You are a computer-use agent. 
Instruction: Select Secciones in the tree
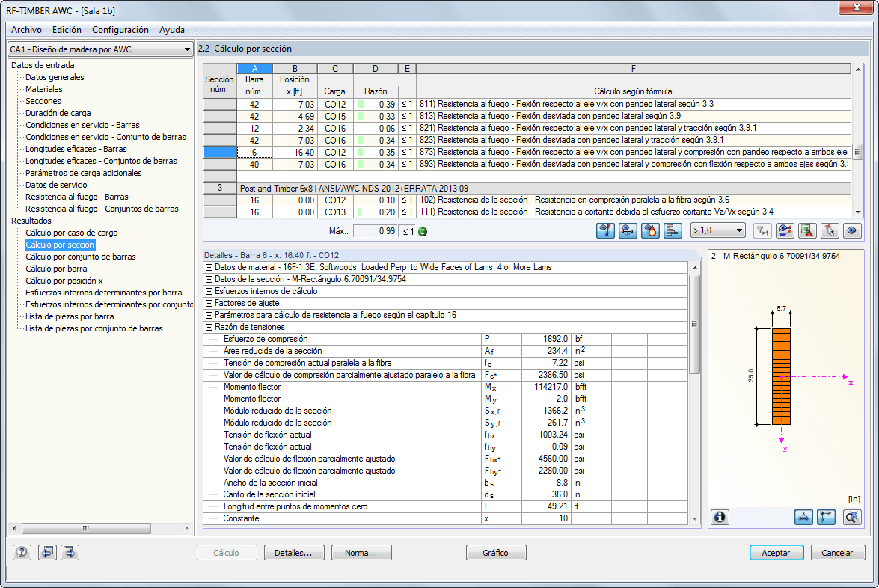(x=43, y=102)
